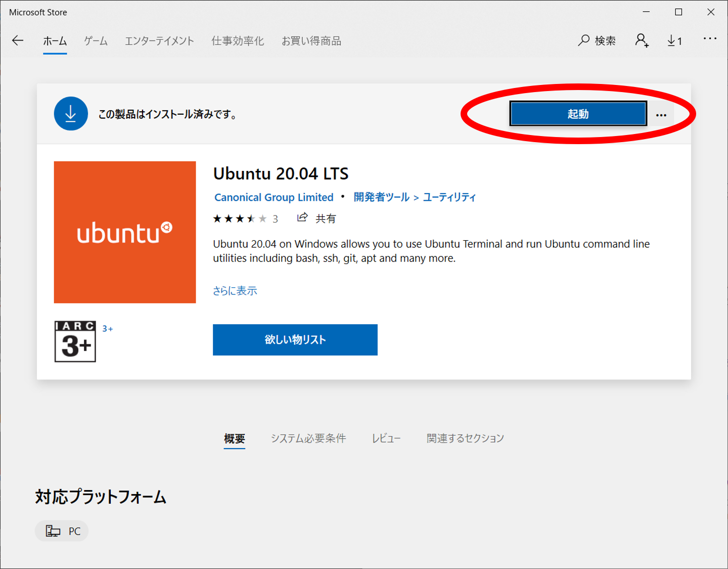Click the IARC 3+ rating badge
Screen dimensions: 728x569
coord(75,341)
